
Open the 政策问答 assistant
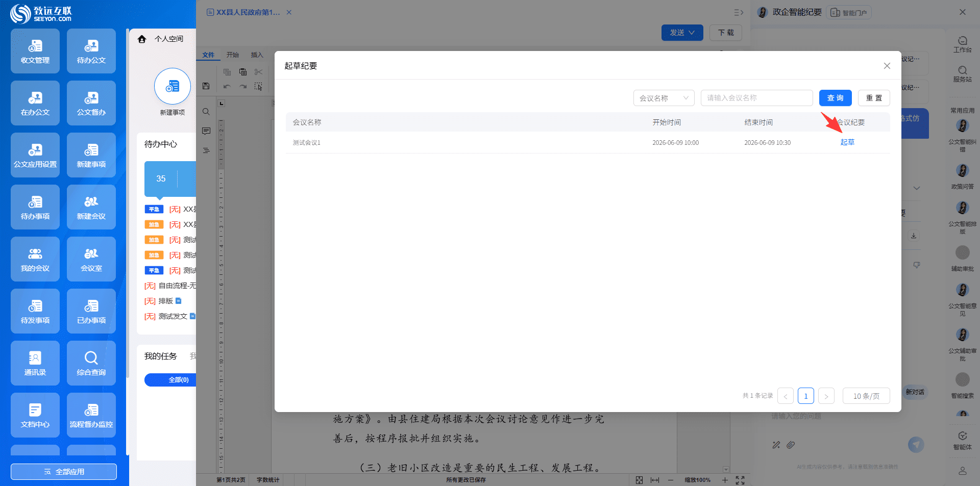click(963, 176)
